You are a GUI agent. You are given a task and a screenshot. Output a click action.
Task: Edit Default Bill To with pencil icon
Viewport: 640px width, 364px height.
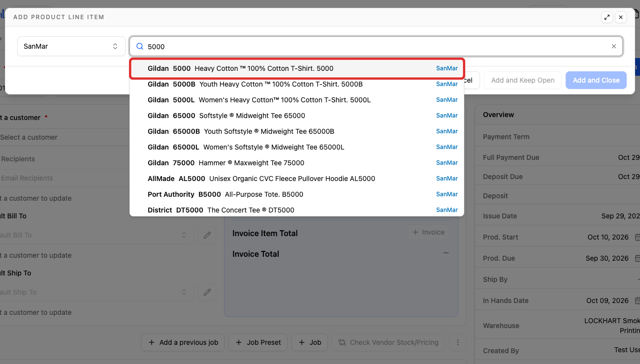click(207, 235)
